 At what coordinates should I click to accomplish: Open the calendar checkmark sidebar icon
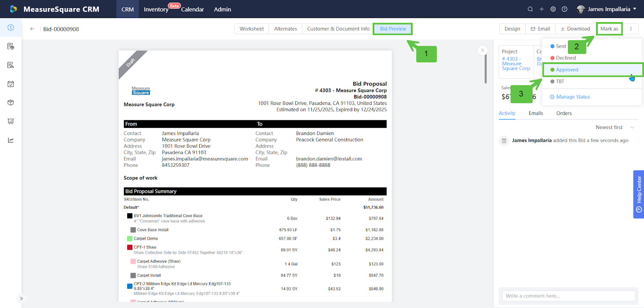pos(11,84)
